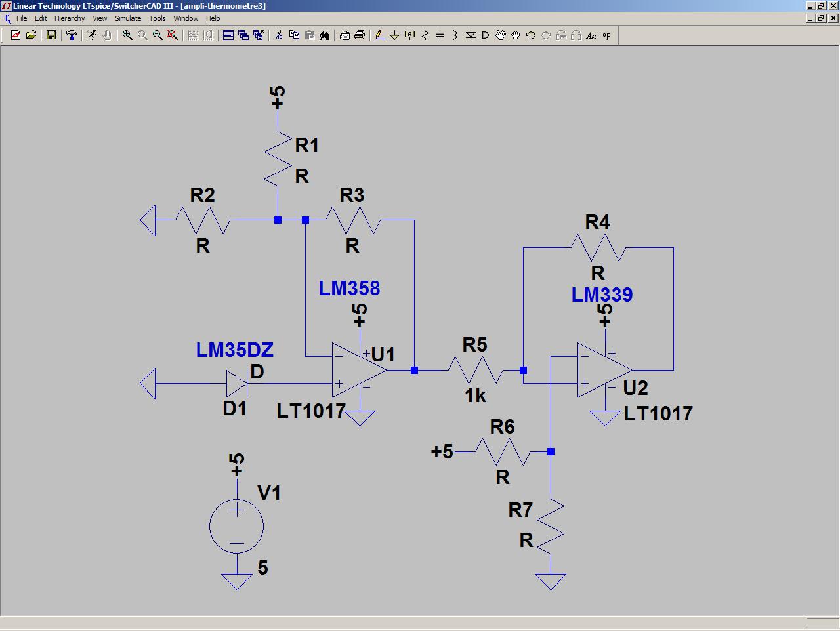Screen dimensions: 840x631
Task: Click the value 5 below source V1
Action: click(263, 568)
